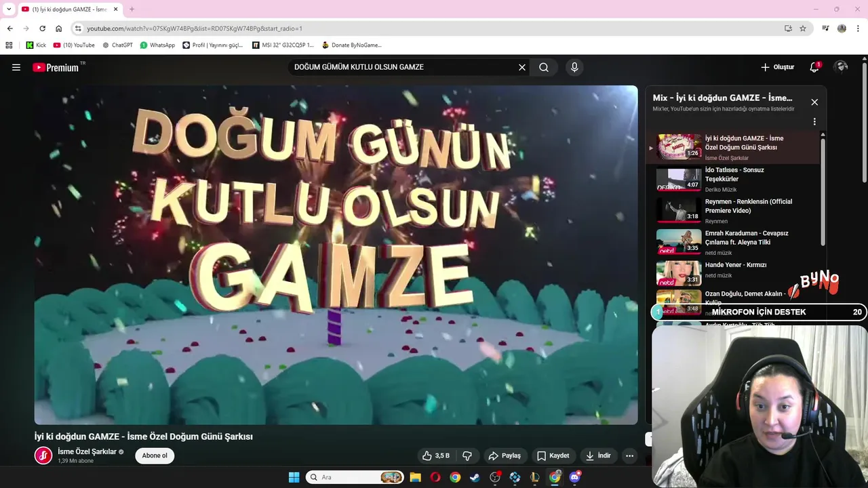Click the browser address bar URL
868x488 pixels.
195,28
